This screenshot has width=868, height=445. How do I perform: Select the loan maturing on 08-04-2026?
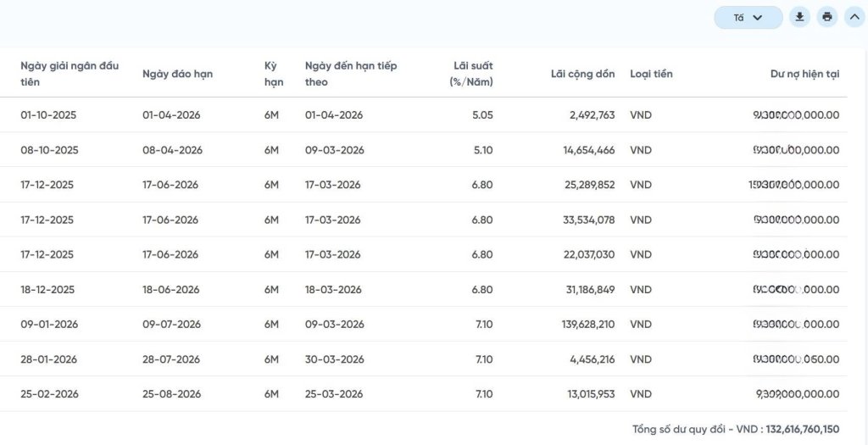point(172,150)
